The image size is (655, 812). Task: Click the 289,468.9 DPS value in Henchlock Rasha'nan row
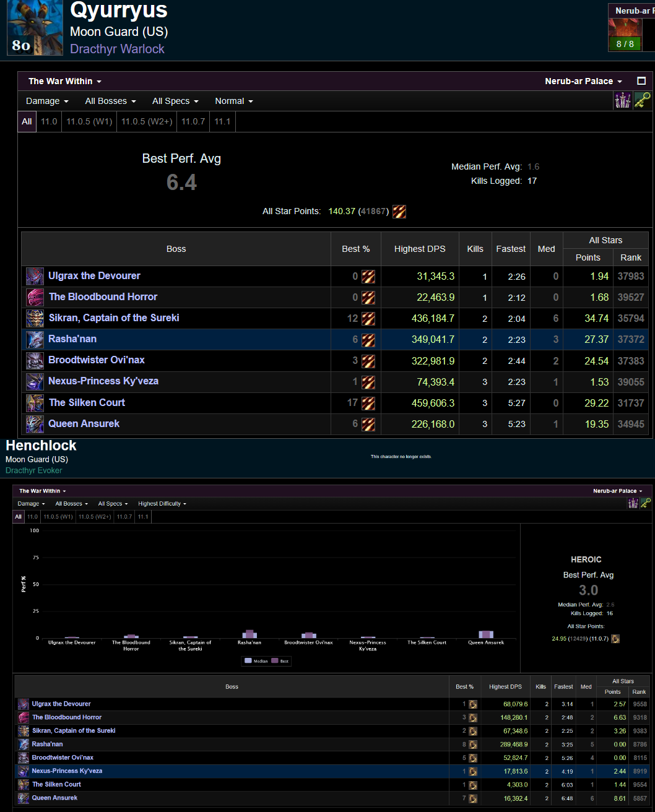pyautogui.click(x=513, y=745)
